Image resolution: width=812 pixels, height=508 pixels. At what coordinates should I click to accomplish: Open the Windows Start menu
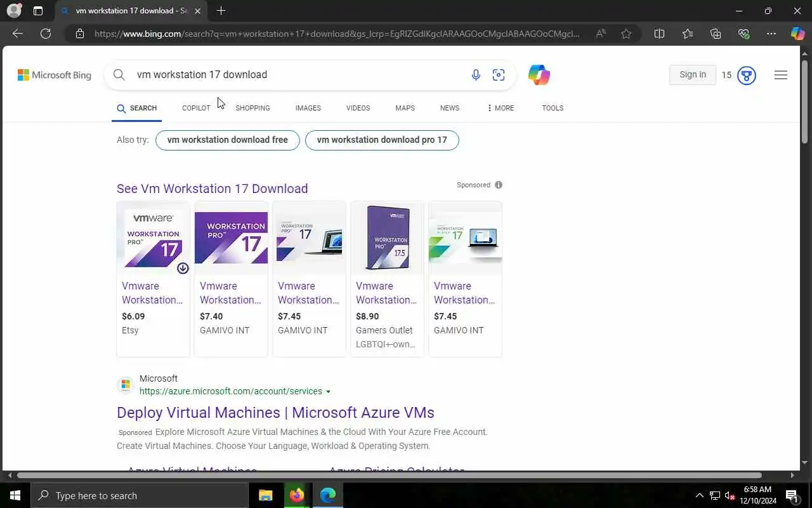pyautogui.click(x=15, y=495)
